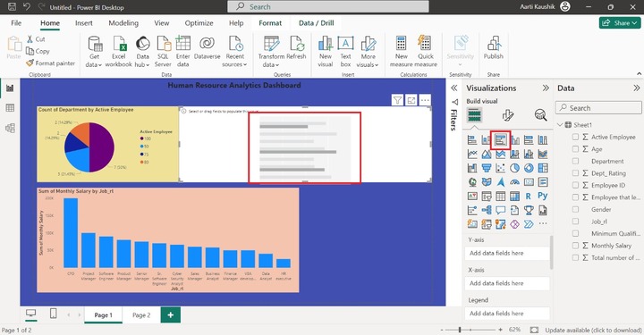Click the visual's filter funnel icon
Viewport: 644px width, 335px height.
(397, 100)
